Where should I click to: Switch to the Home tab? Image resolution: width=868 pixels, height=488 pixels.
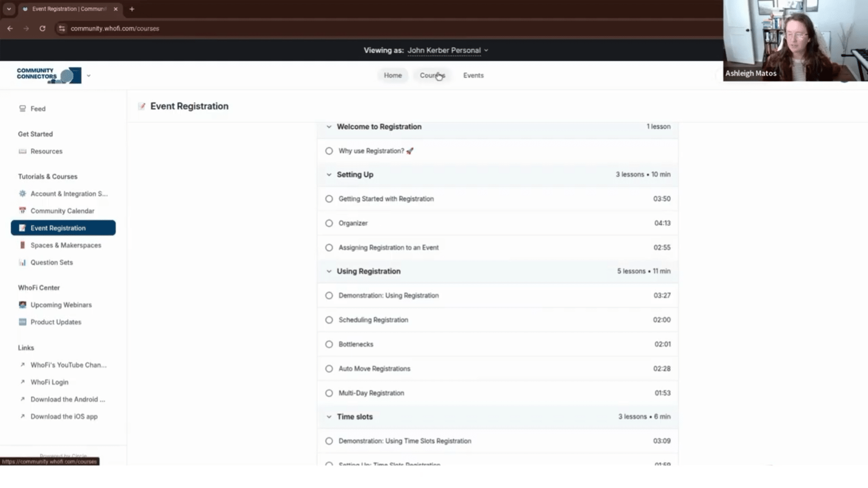point(393,75)
